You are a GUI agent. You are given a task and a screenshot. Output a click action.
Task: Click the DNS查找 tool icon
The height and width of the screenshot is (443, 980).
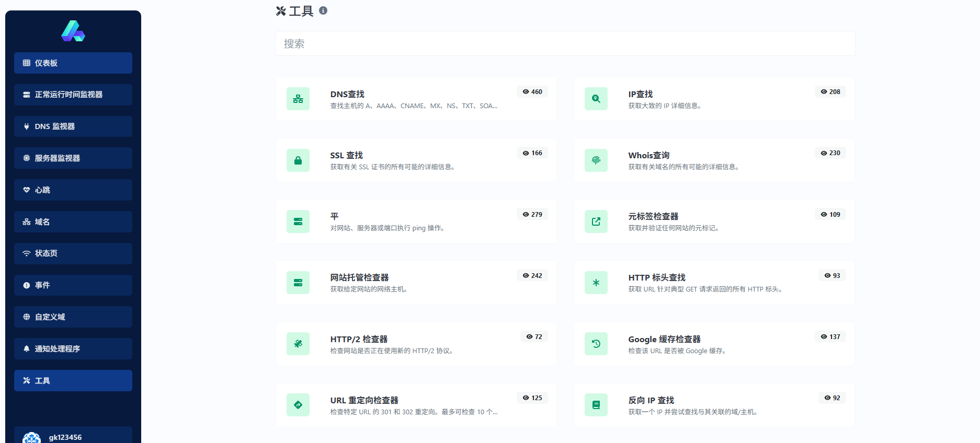[298, 99]
